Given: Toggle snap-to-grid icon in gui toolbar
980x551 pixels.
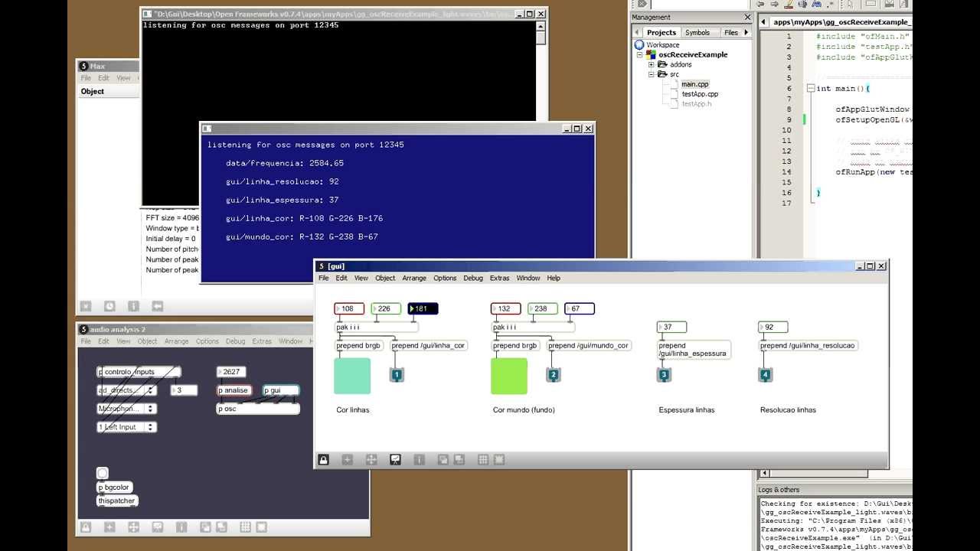Looking at the screenshot, I should point(499,460).
